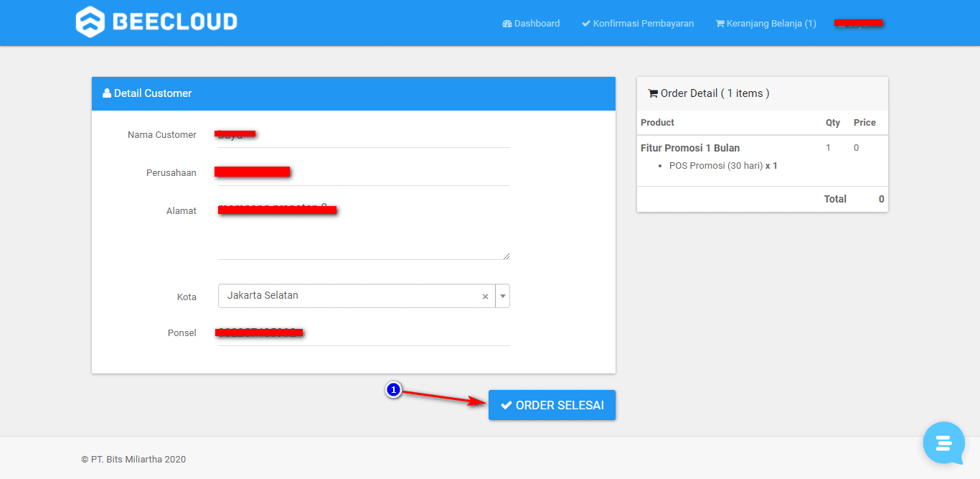Click the PT. Bits Miliartha 2020 footer text
Viewport: 980px width, 479px height.
tap(133, 460)
